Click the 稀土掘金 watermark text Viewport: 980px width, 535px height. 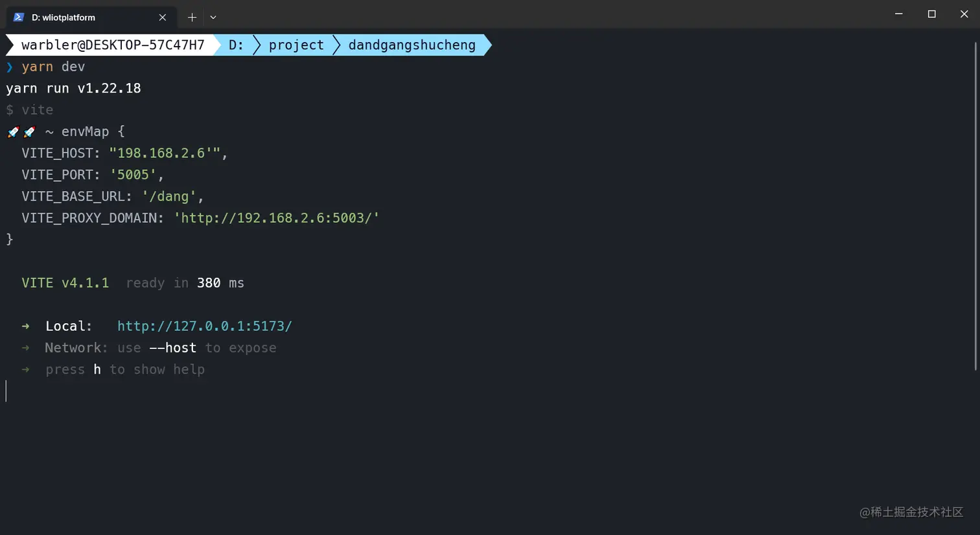pos(911,512)
